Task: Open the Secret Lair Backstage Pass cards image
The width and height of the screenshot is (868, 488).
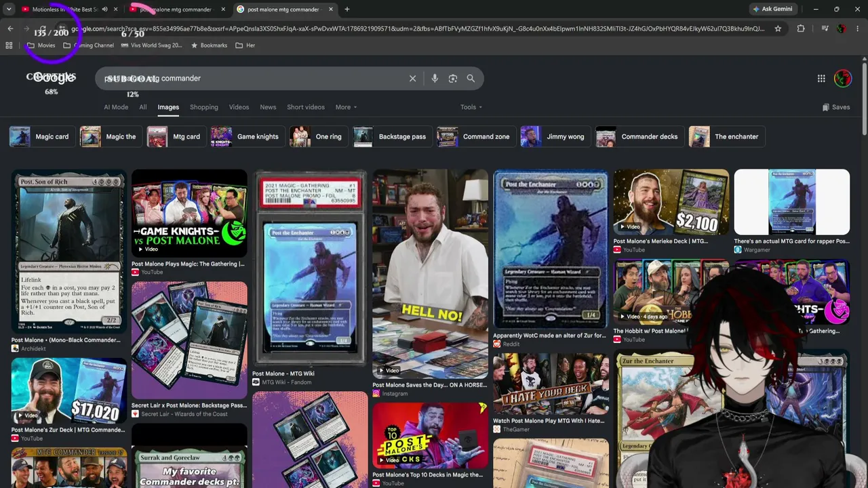Action: coord(189,340)
